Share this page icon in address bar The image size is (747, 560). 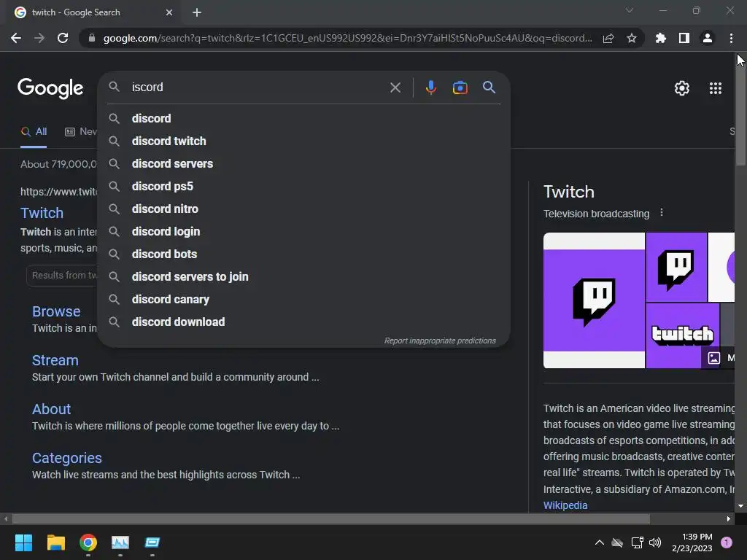coord(608,38)
